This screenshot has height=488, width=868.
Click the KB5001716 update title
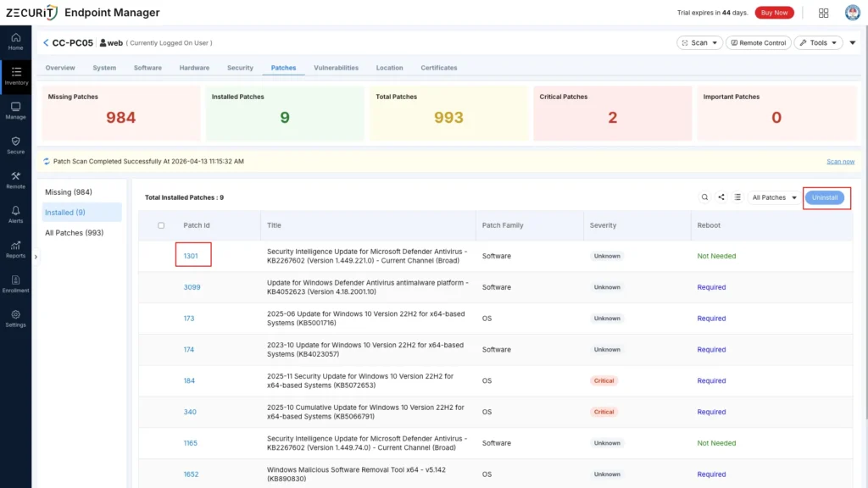(366, 319)
